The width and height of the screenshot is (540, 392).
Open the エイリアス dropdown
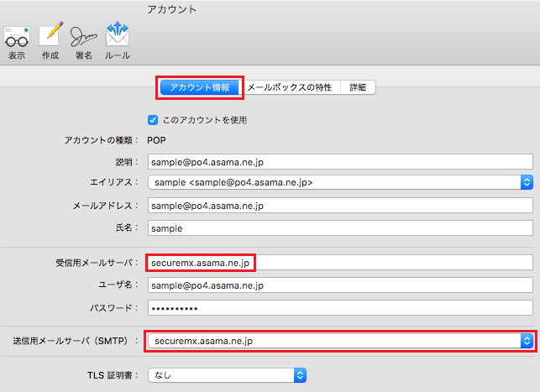[x=340, y=182]
